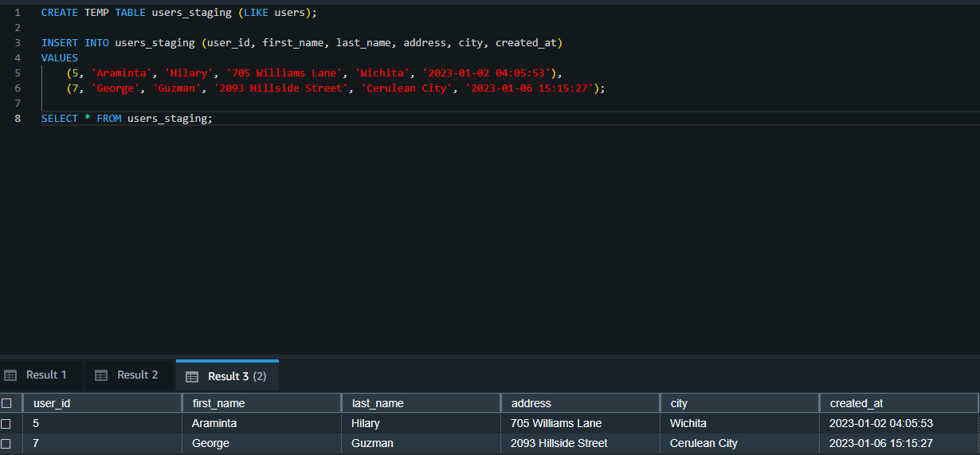The image size is (980, 455).
Task: Select the checkbox for George's row
Action: click(7, 443)
